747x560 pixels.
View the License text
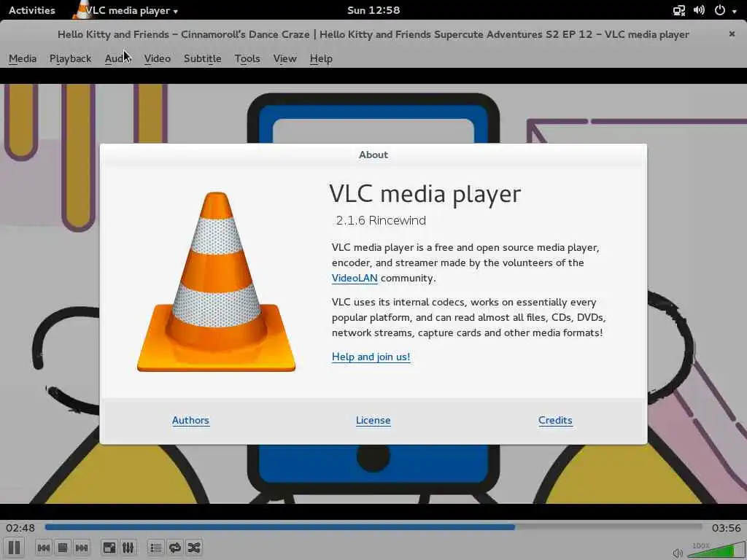373,420
